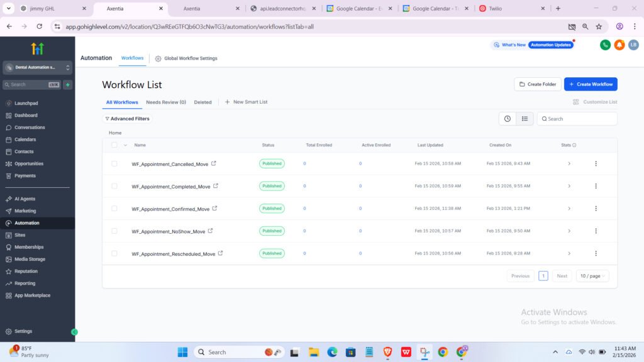Click Create Folder button
644x362 pixels.
pos(538,84)
